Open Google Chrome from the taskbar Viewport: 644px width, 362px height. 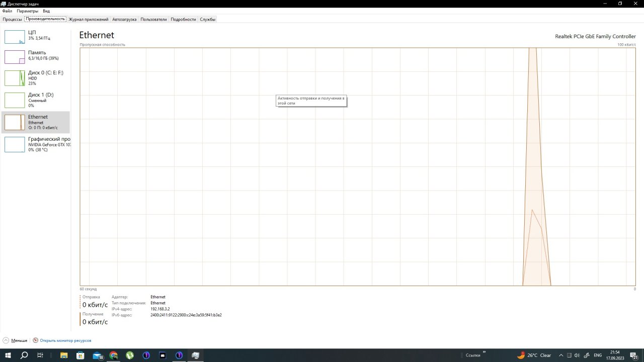point(114,355)
